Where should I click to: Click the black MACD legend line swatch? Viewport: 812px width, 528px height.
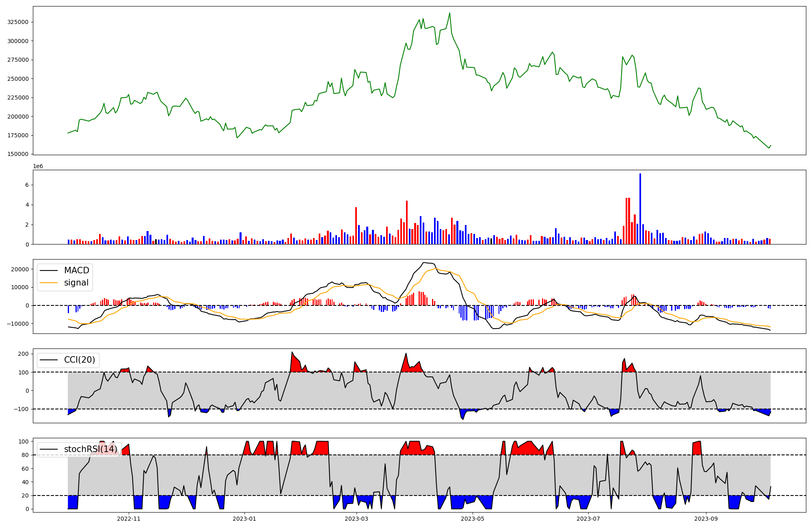pos(50,270)
